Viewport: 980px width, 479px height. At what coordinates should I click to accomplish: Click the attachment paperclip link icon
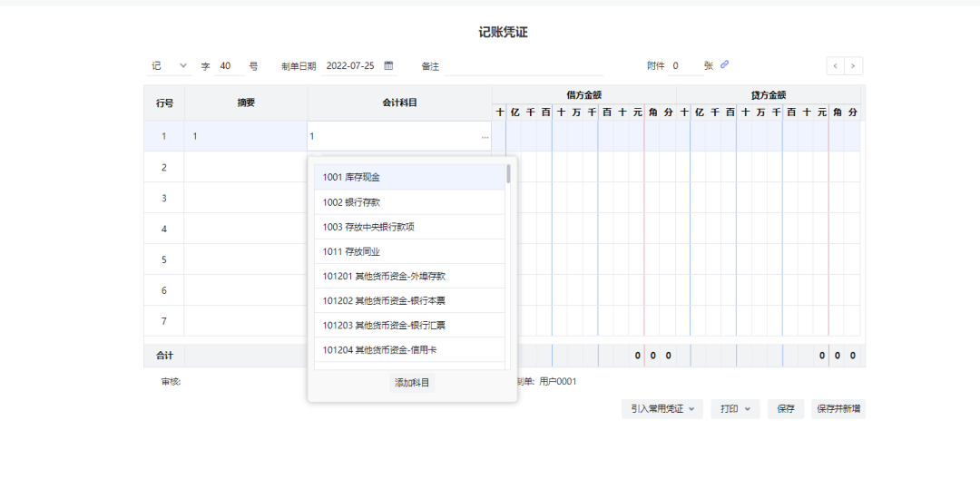click(x=724, y=65)
